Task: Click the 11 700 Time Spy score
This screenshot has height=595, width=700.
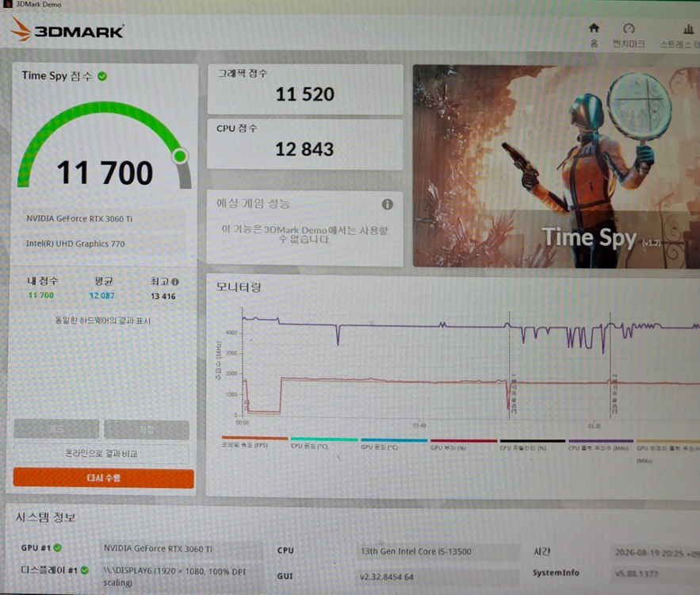Action: [x=105, y=173]
